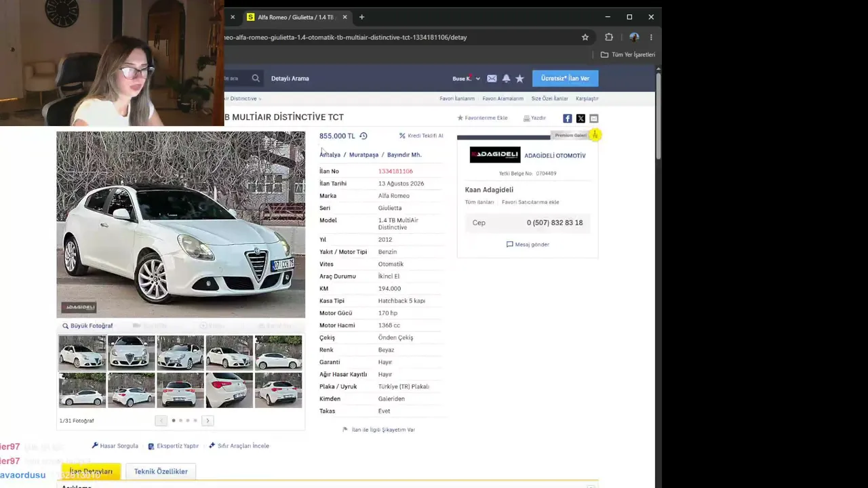Viewport: 868px width, 488px height.
Task: Click the search magnifier icon in site header
Action: point(256,79)
